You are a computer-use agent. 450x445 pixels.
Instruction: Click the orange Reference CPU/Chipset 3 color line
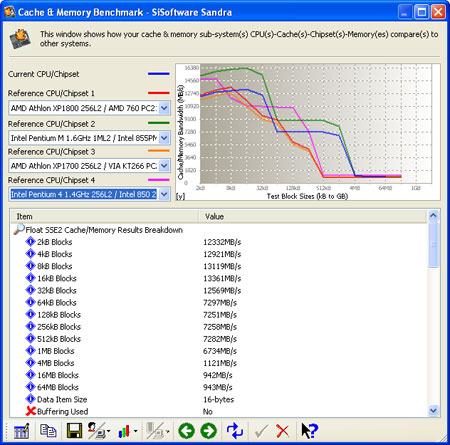click(x=159, y=151)
